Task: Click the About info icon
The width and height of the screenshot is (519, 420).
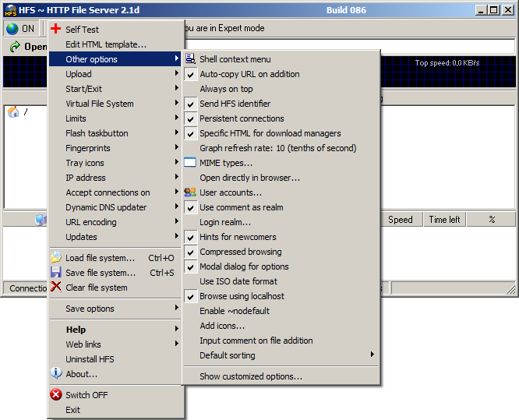Action: (x=56, y=374)
